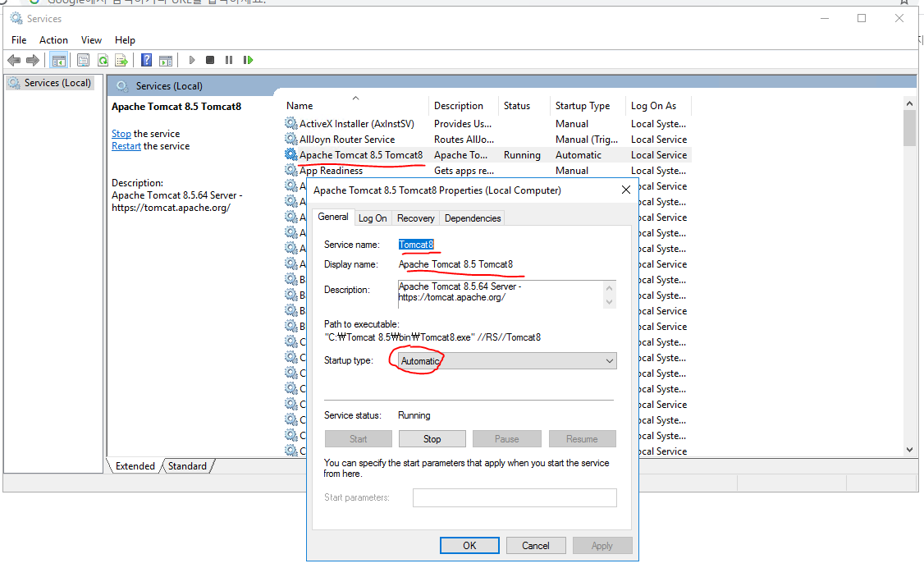
Task: Close the Tomcat8 Properties dialog
Action: (626, 190)
